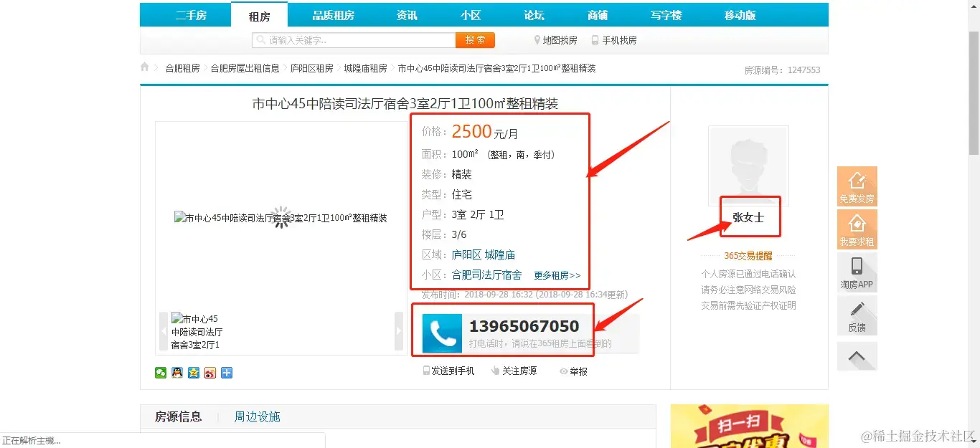This screenshot has width=980, height=448.
Task: Open more share options plus icon
Action: [227, 373]
